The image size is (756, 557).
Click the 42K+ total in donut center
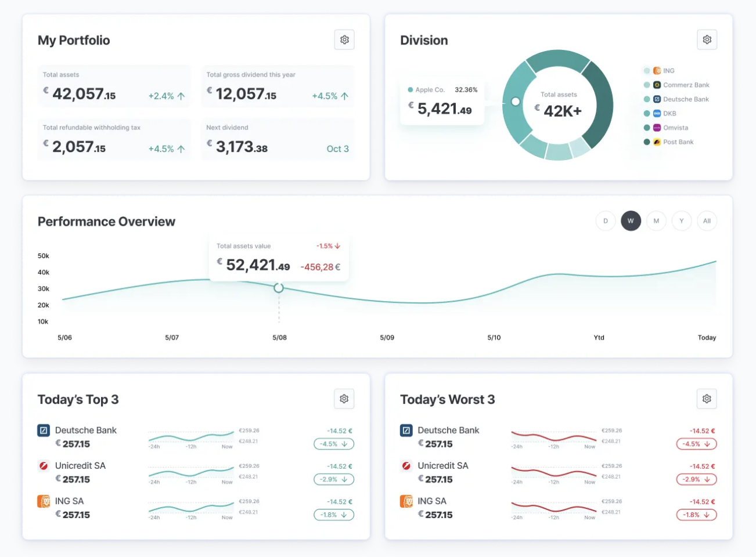(558, 111)
